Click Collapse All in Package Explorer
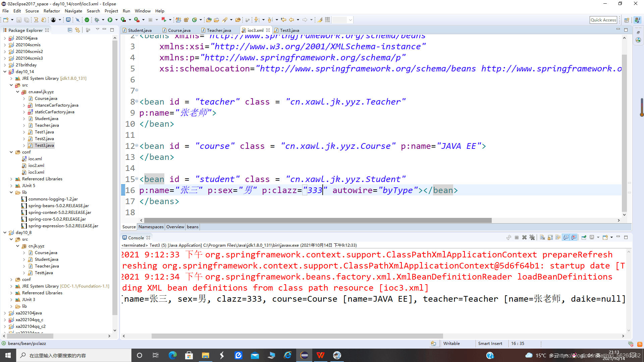Viewport: 644px width, 362px height. point(70,30)
